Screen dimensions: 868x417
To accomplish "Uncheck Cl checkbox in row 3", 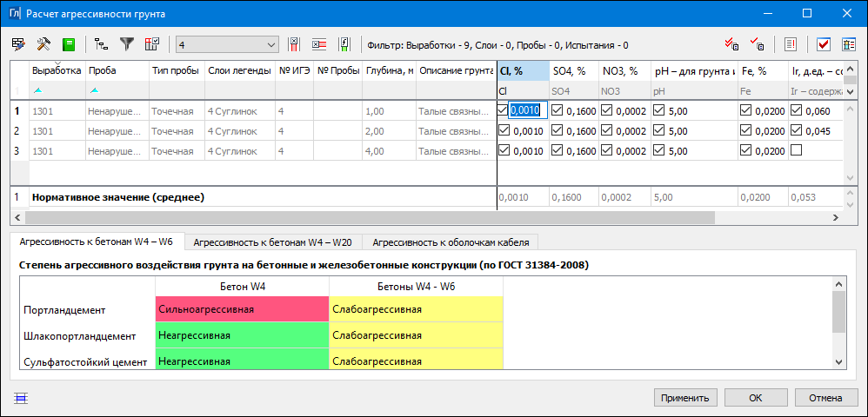I will (504, 150).
